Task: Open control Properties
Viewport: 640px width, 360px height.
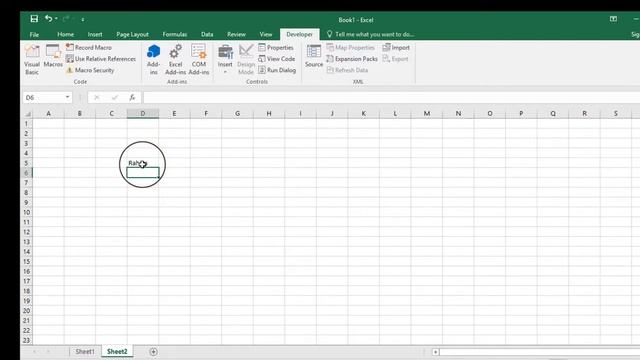Action: point(276,47)
